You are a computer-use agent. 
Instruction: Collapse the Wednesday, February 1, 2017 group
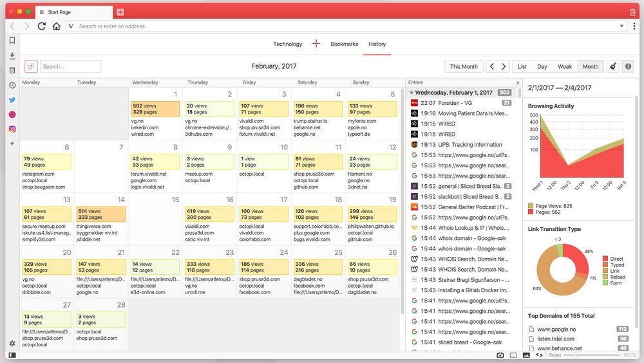(x=412, y=93)
